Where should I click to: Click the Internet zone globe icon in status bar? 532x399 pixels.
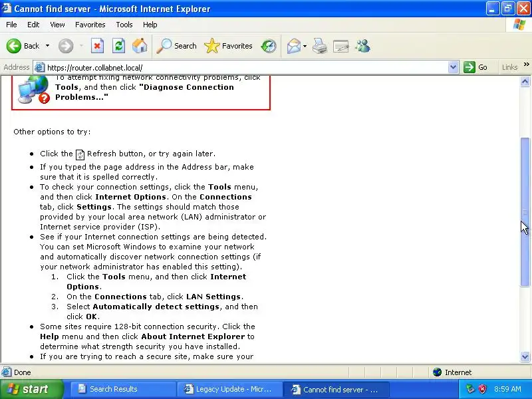click(x=437, y=372)
